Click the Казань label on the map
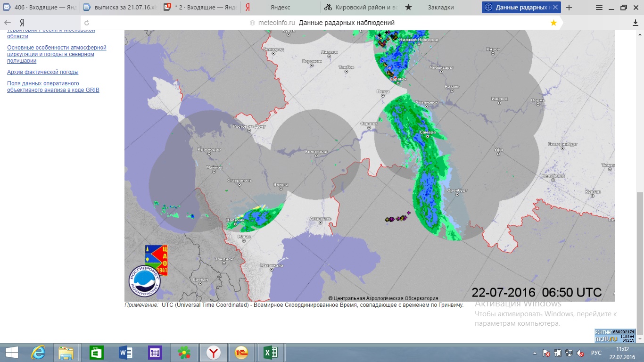This screenshot has width=644, height=362. click(x=452, y=87)
